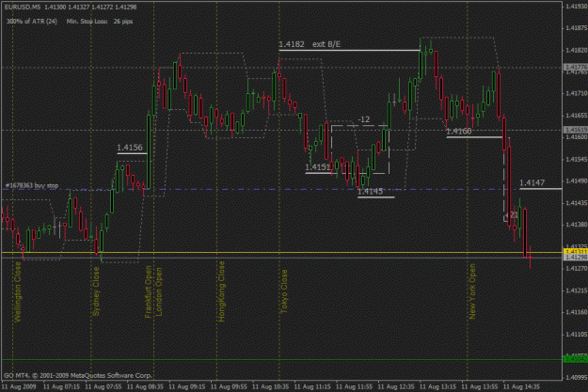Select 1.41105 on the price axis

point(577,334)
